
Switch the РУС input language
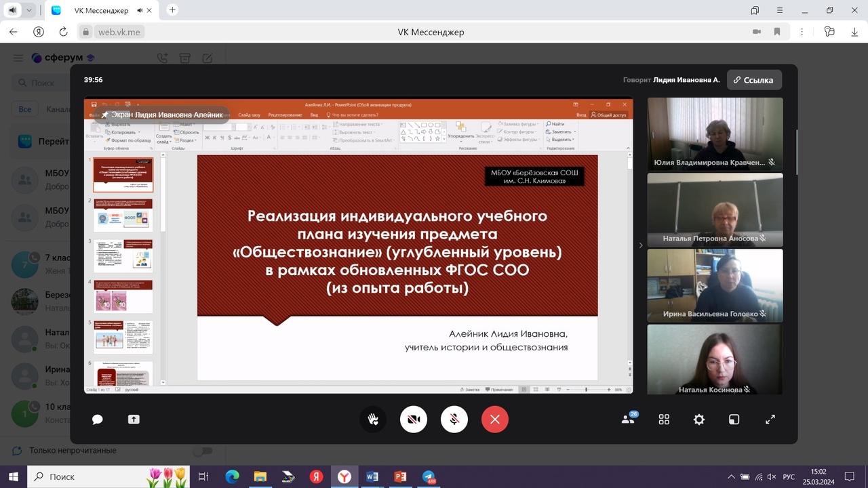tap(789, 476)
